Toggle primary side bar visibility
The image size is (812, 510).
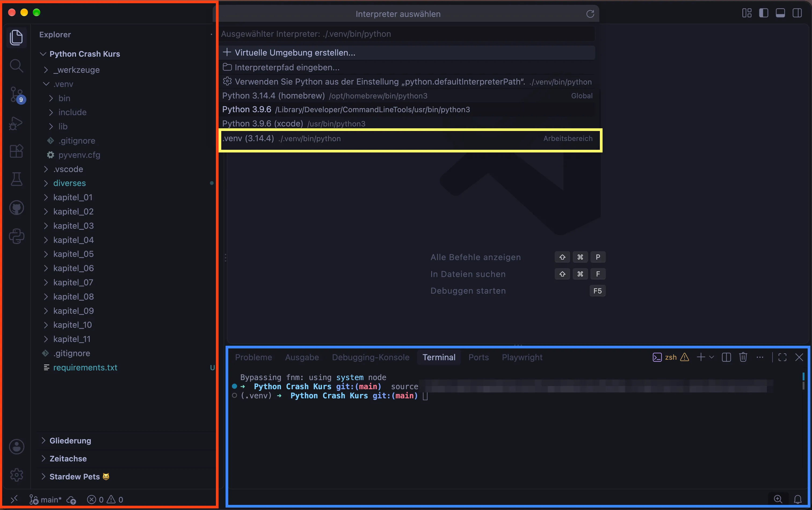point(763,13)
